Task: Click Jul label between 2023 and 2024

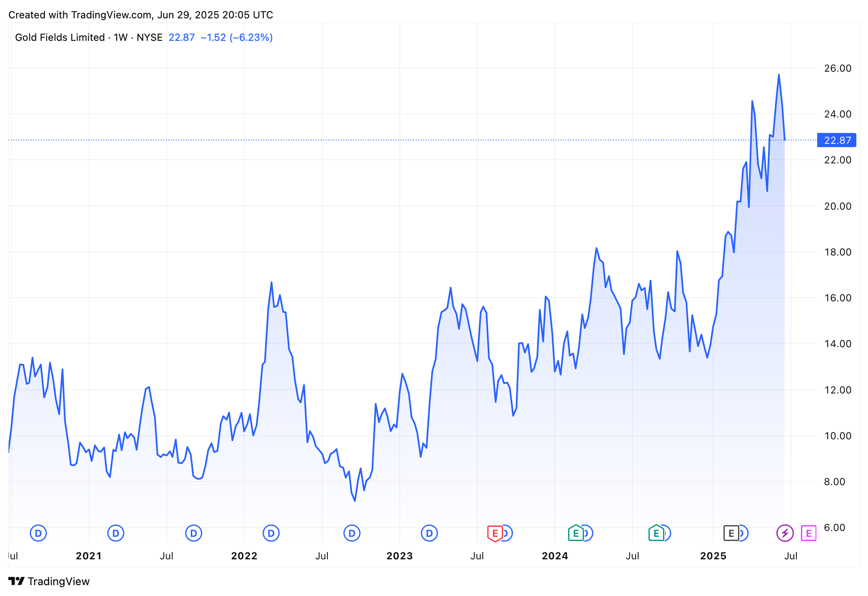Action: [x=477, y=556]
